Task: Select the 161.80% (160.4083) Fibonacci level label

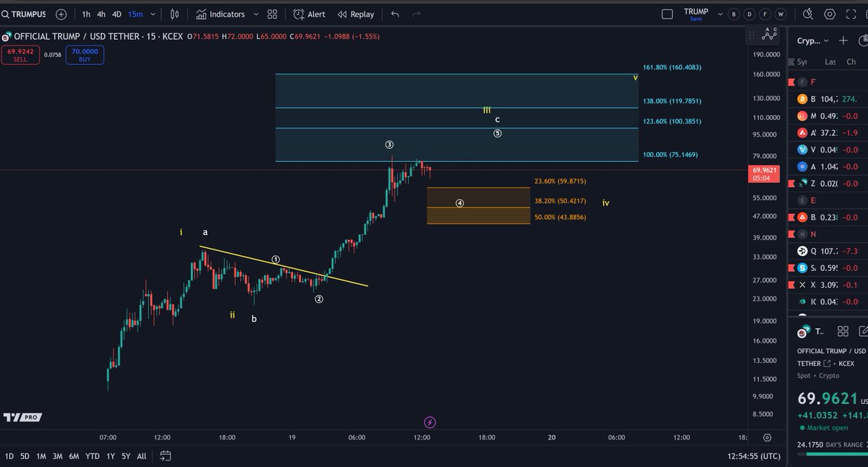Action: pyautogui.click(x=672, y=67)
